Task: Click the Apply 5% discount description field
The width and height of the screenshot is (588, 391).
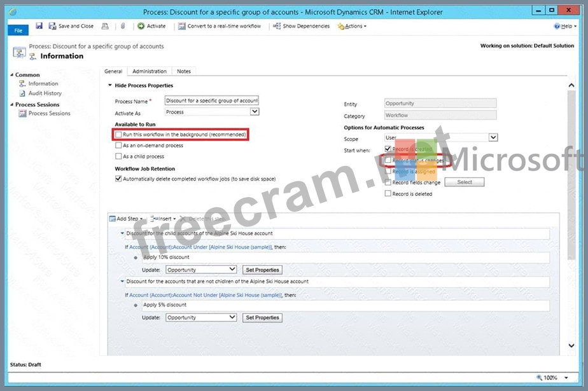Action: point(346,305)
